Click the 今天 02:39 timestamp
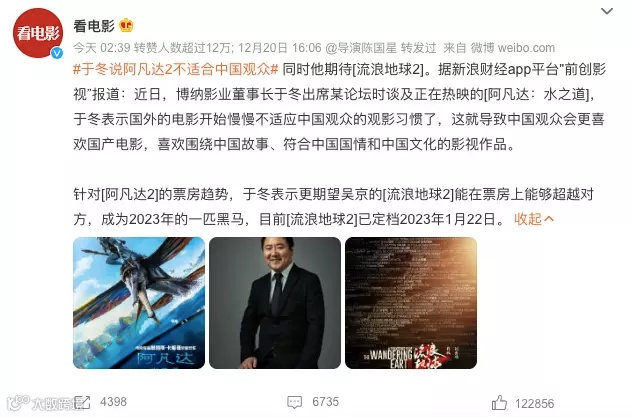The image size is (633, 417). click(102, 48)
